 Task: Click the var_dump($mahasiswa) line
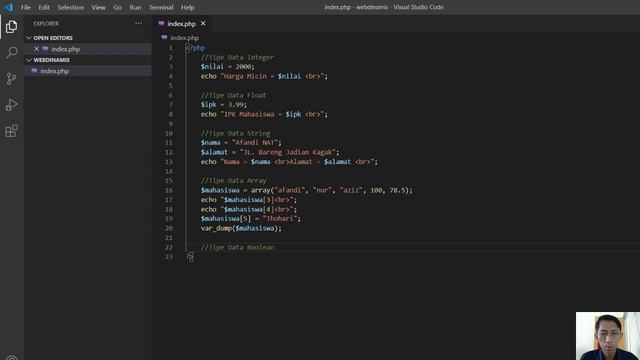click(241, 228)
